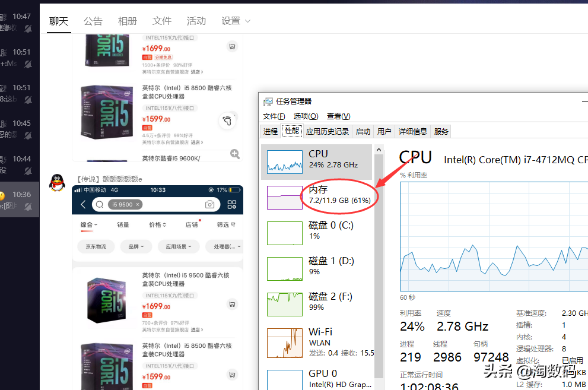Open 进店 link on upper i5 8500 listing
Image resolution: width=588 pixels, height=390 pixels.
(197, 142)
